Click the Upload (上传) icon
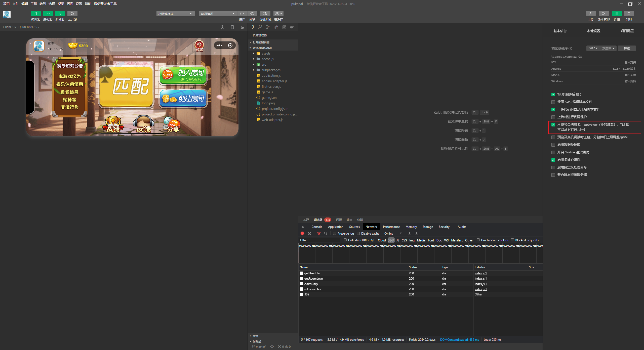644x350 pixels. point(590,14)
